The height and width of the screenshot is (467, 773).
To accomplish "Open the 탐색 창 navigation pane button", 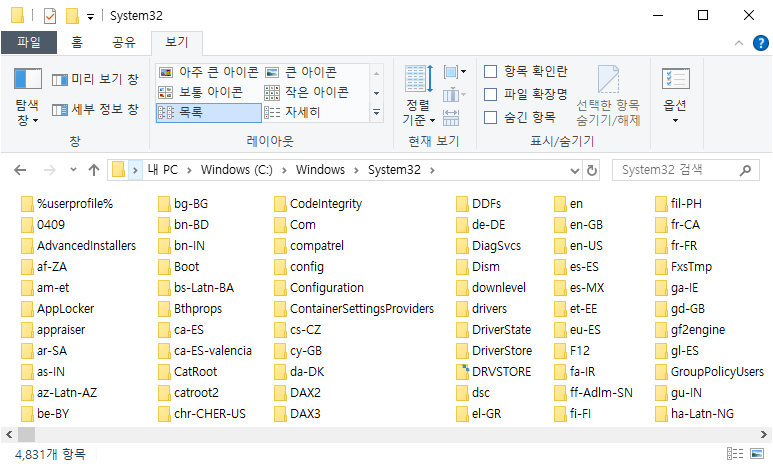I will click(x=28, y=97).
